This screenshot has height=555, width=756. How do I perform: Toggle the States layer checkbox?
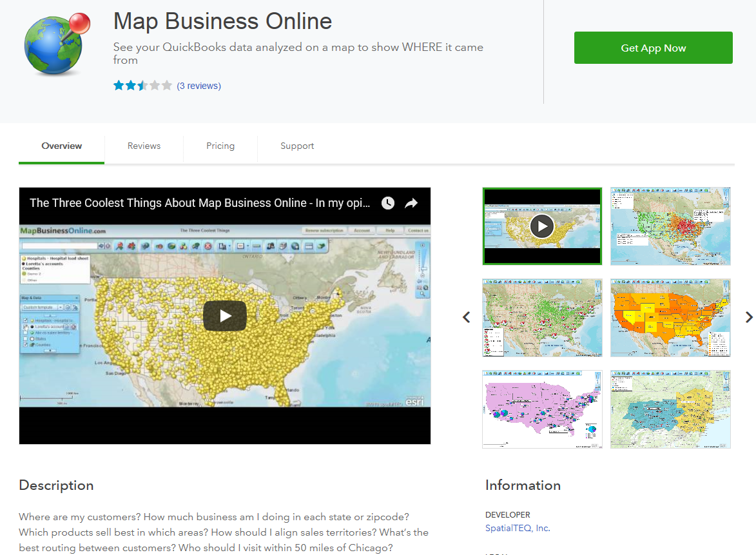(25, 339)
